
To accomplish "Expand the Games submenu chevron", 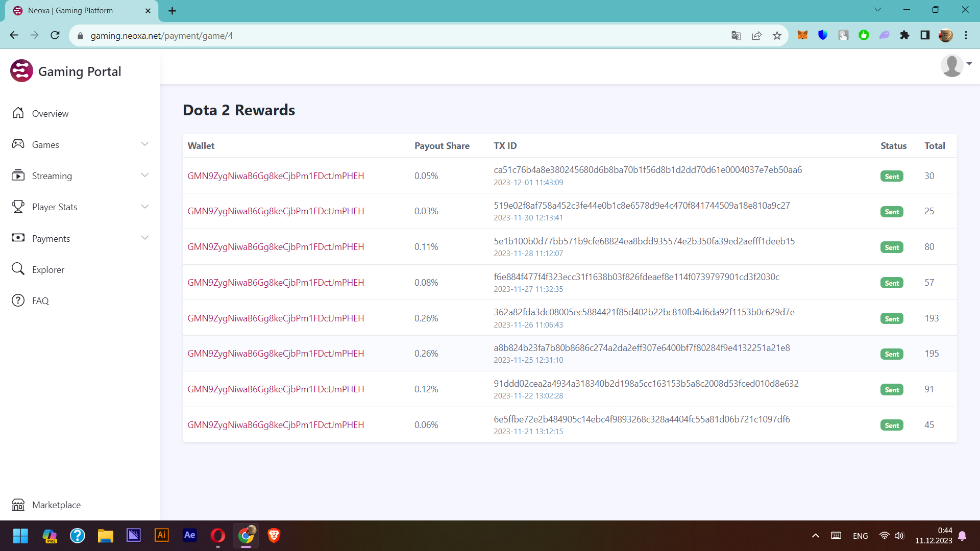I will 145,144.
